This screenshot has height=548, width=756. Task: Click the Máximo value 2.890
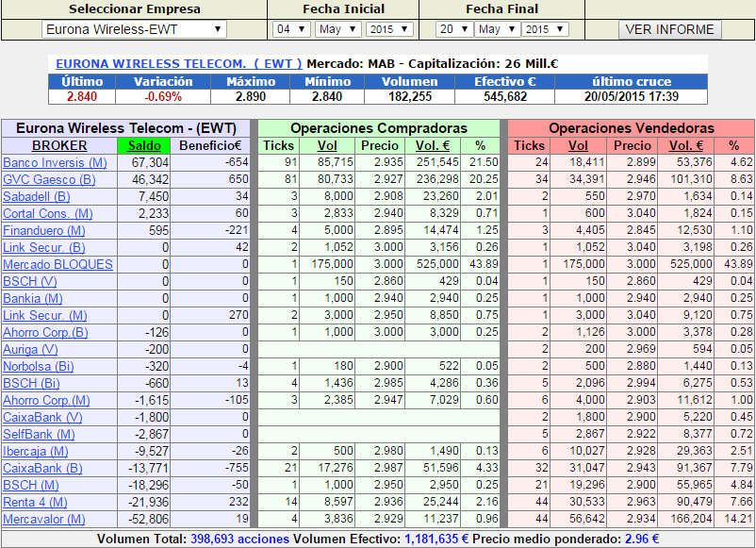pos(251,96)
